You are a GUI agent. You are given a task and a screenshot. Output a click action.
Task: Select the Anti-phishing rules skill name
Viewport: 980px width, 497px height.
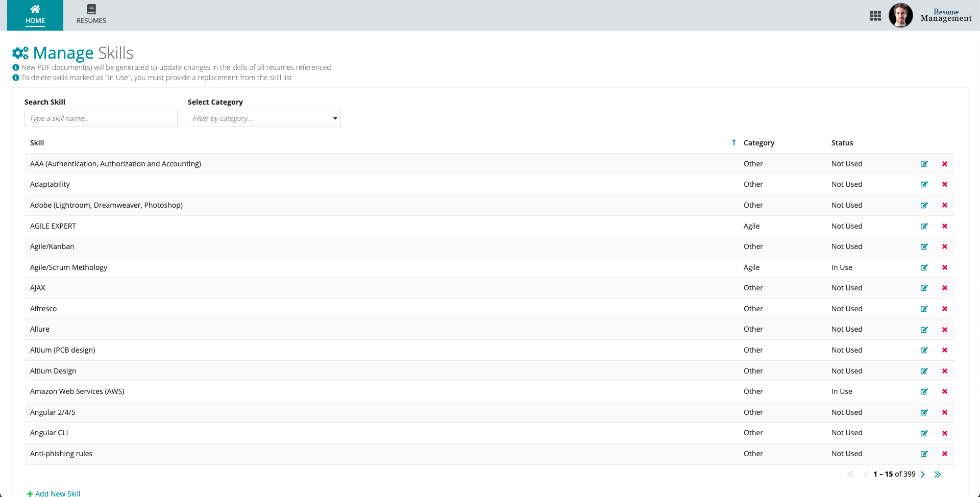(61, 454)
